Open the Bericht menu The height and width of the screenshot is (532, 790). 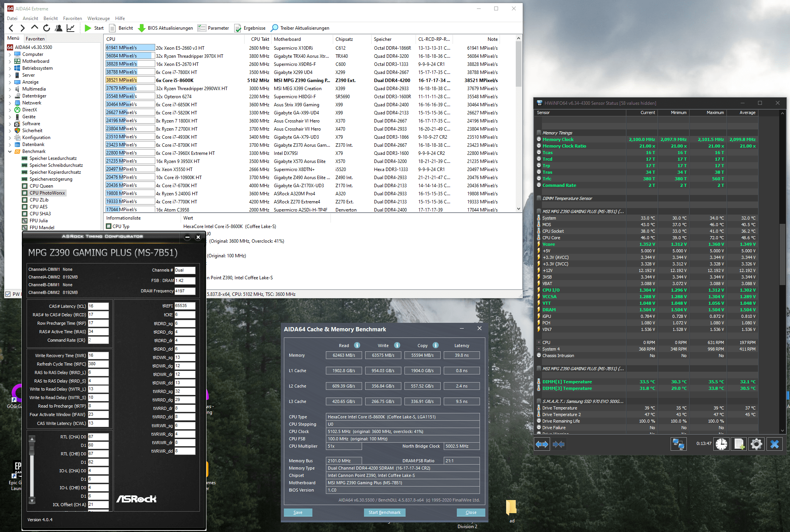click(50, 18)
